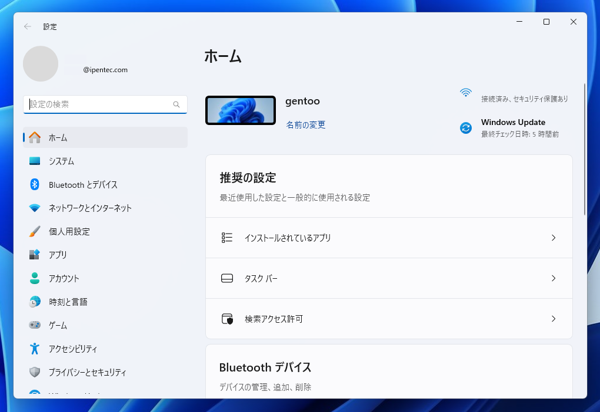Click the gentoo desktop wallpaper thumbnail
Image resolution: width=600 pixels, height=412 pixels.
[x=240, y=110]
